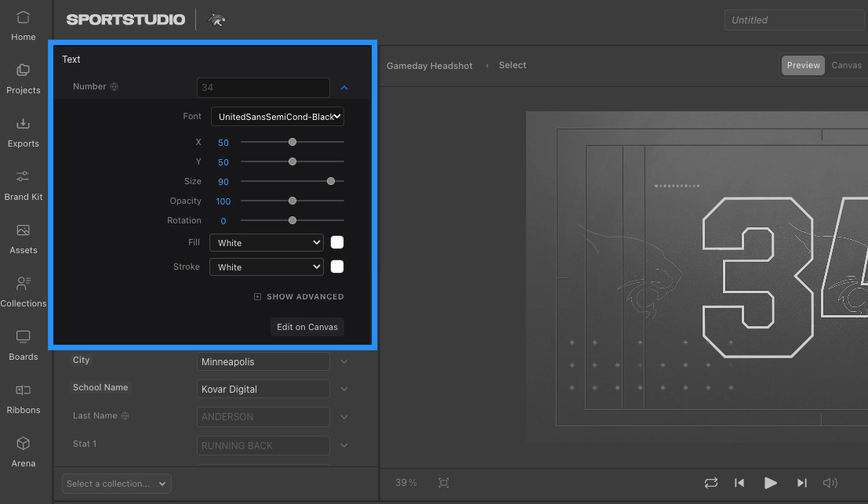Screen dimensions: 868x504
Task: Click the Size slider handle
Action: pyautogui.click(x=330, y=182)
